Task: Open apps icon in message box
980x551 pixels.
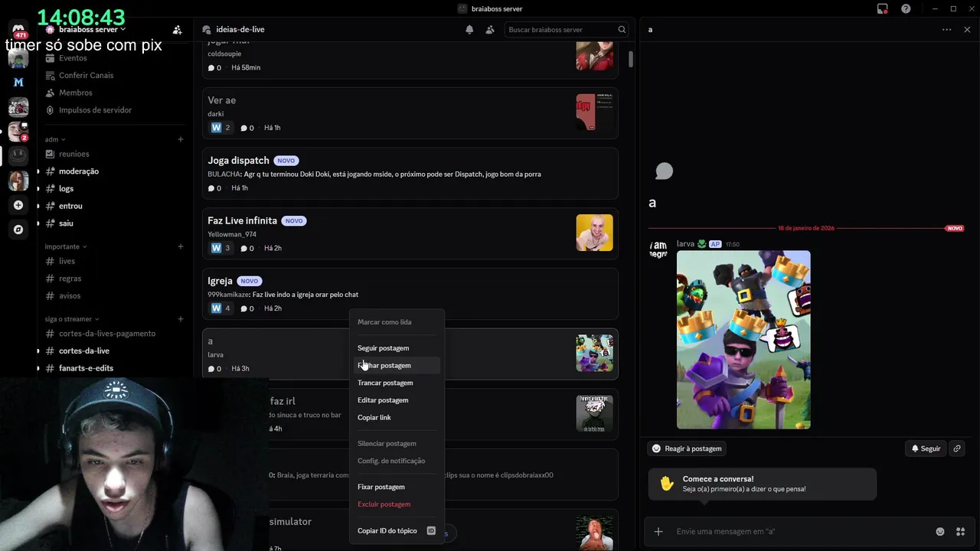Action: tap(960, 531)
